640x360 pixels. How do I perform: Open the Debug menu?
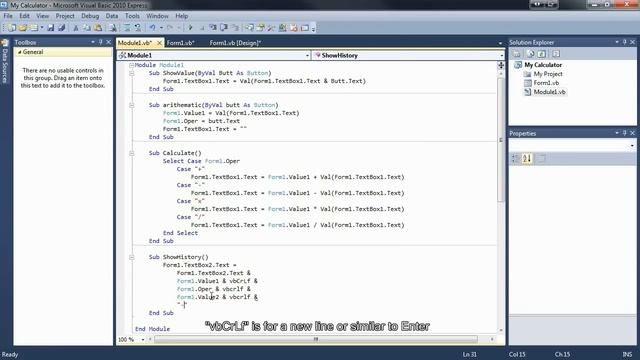(90, 16)
